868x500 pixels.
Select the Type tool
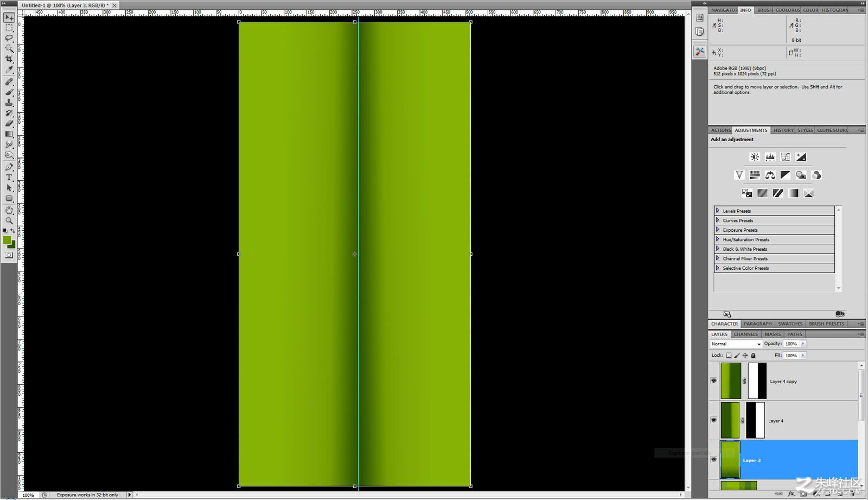pyautogui.click(x=9, y=178)
